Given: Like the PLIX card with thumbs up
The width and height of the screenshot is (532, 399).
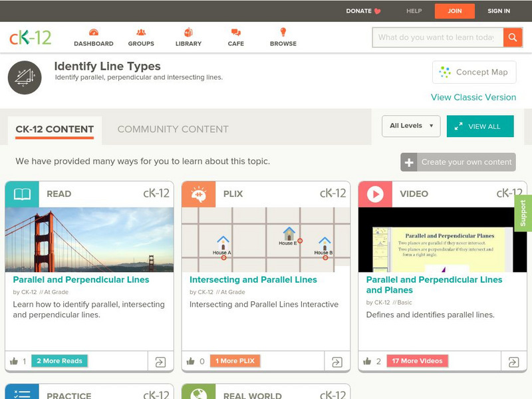Looking at the screenshot, I should pyautogui.click(x=191, y=361).
